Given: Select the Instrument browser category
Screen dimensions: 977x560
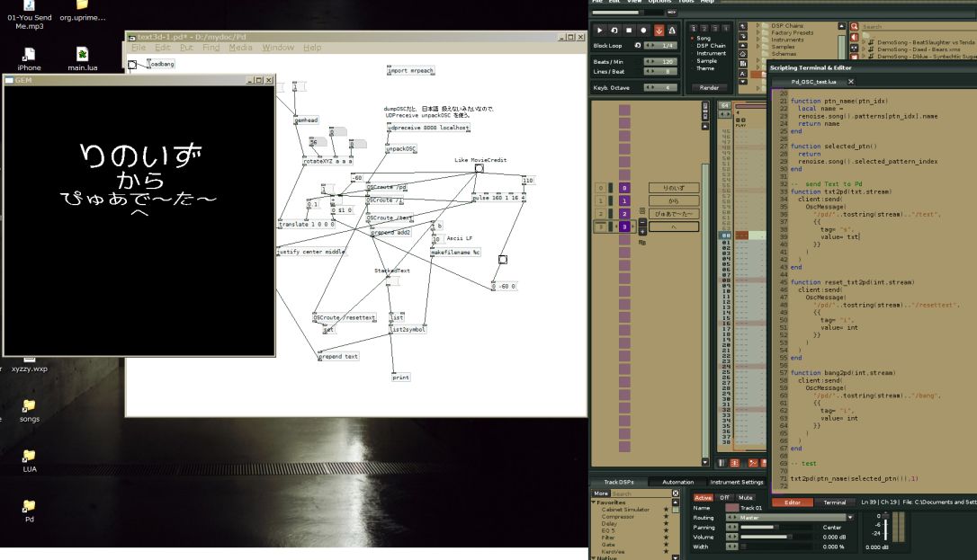Looking at the screenshot, I should tap(711, 54).
